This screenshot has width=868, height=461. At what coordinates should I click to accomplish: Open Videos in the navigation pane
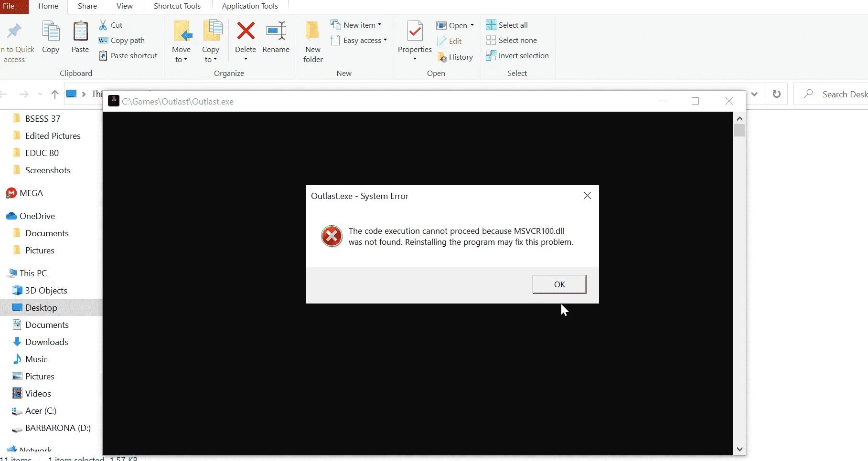pos(32,394)
